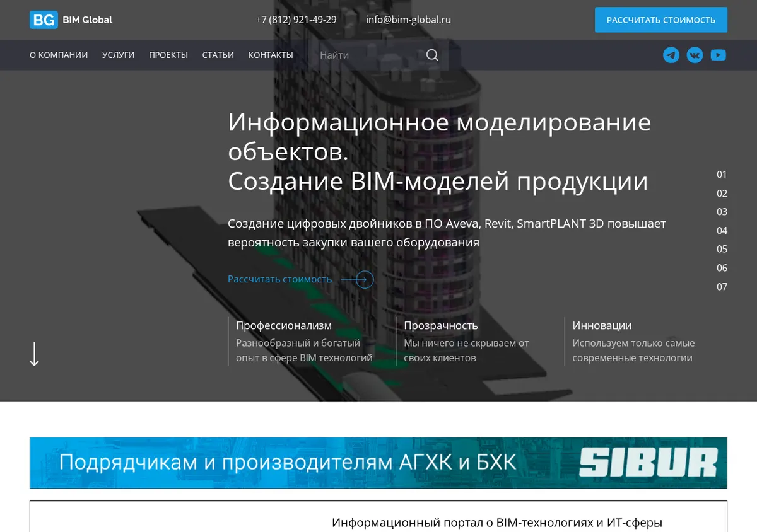This screenshot has width=757, height=532.
Task: Click the circled arrow next to Рассчитать стоимость
Action: coord(365,279)
